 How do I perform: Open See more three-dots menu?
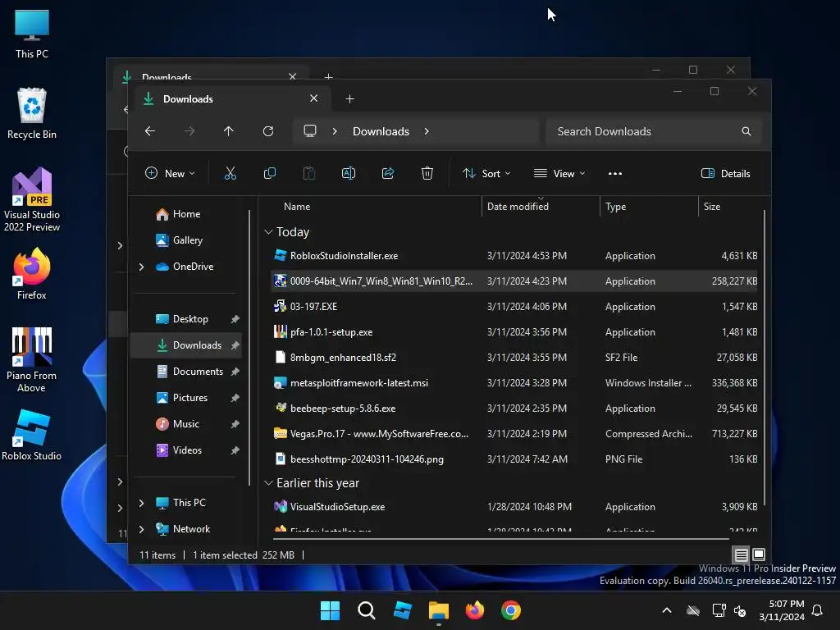(615, 173)
